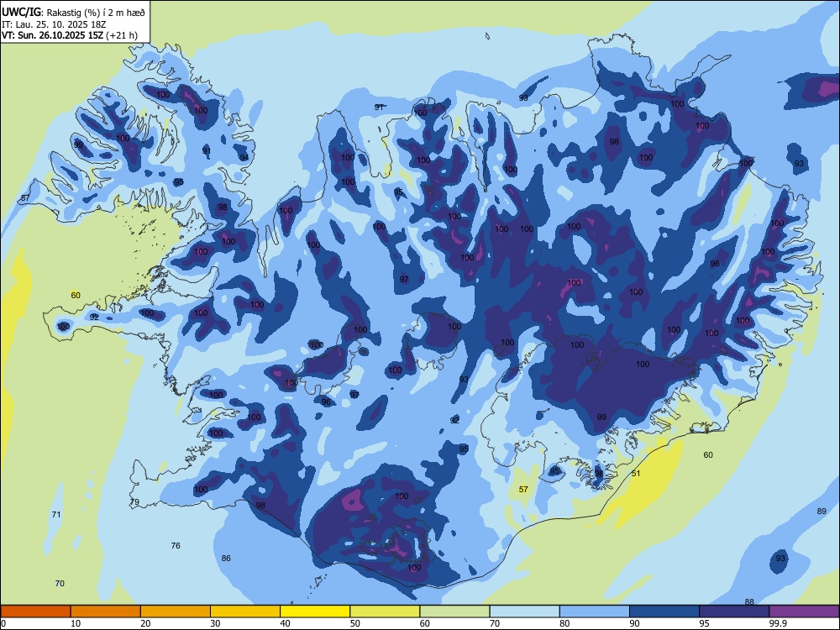Click the pale blue 70–80 legend swatch

pos(524,612)
